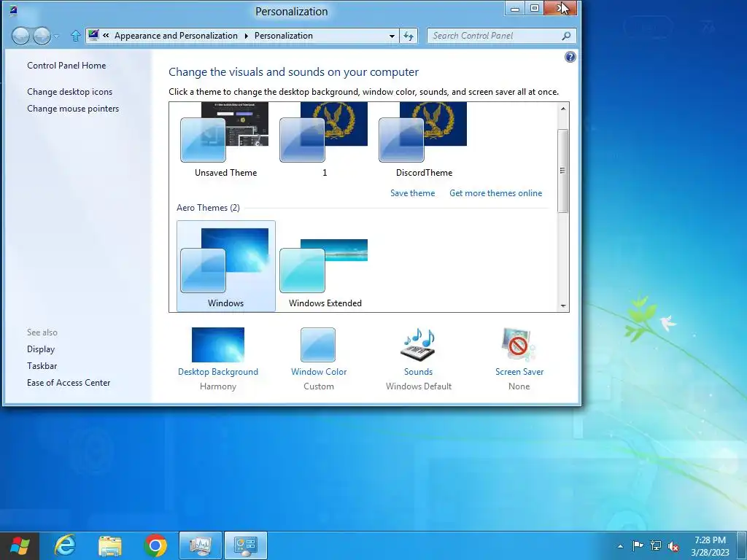Open the Windows Start button
This screenshot has height=560, width=747.
19,545
